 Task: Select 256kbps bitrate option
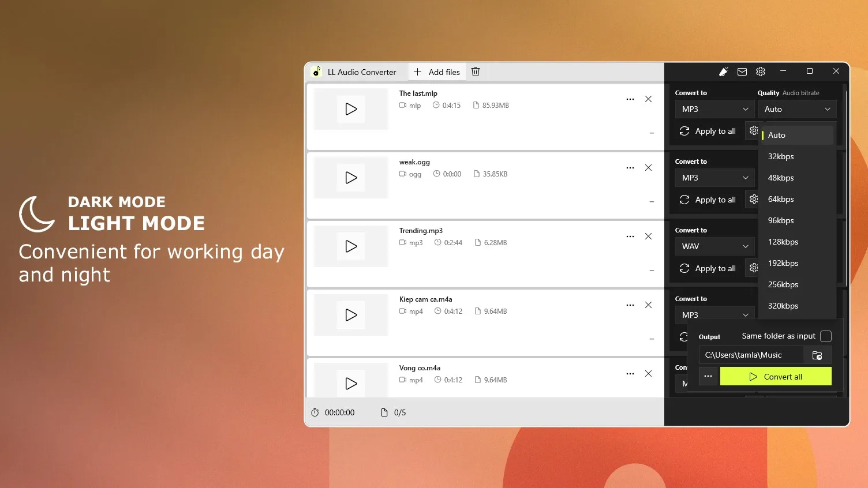pos(797,284)
